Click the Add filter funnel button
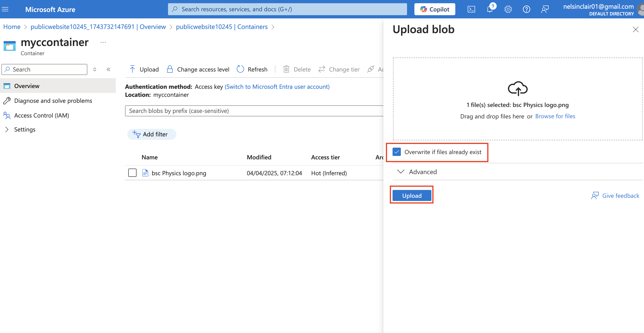 (151, 134)
